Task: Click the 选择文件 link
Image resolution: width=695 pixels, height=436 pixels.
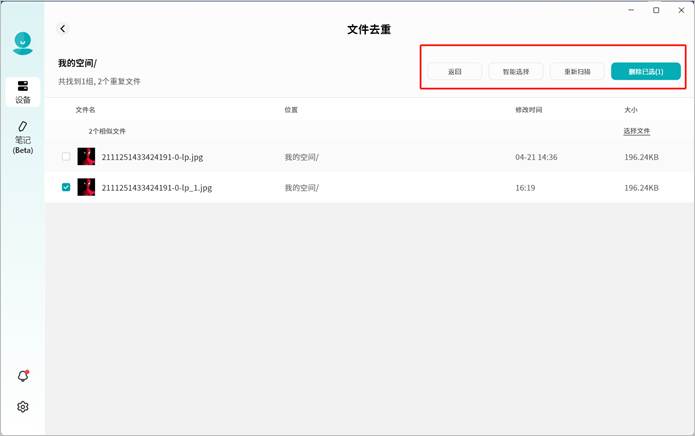Action: pyautogui.click(x=637, y=131)
